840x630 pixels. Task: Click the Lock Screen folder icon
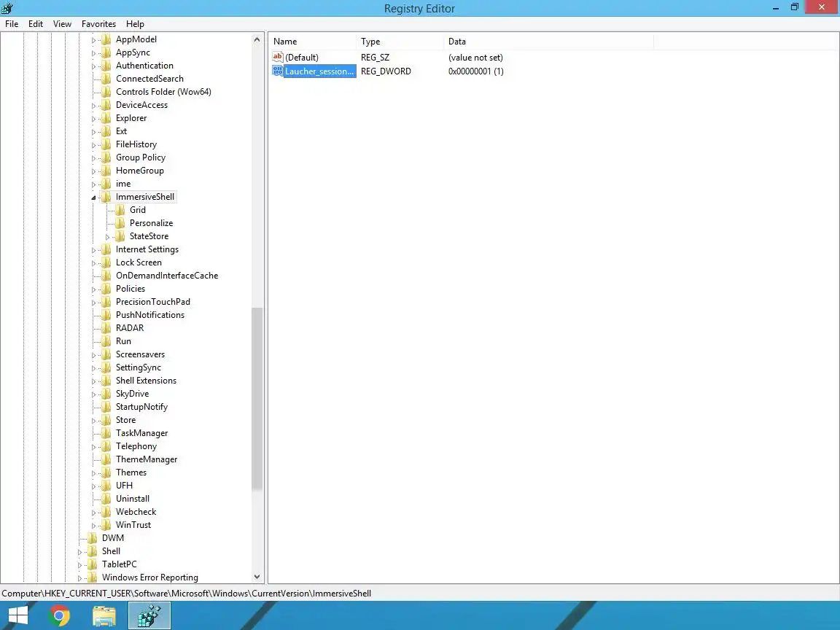pyautogui.click(x=106, y=262)
